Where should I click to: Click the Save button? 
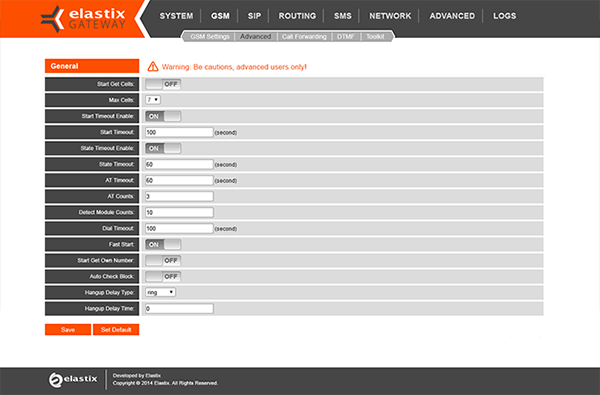pos(68,330)
